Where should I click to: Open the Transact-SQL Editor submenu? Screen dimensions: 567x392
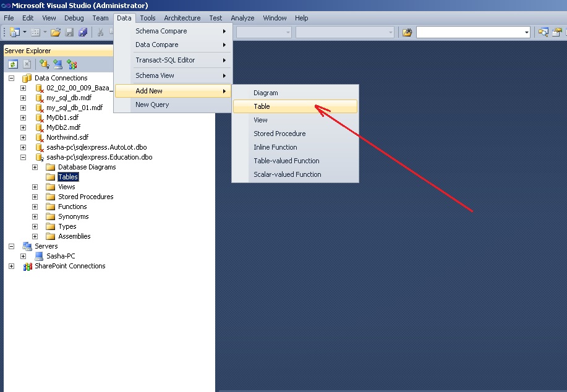[x=173, y=60]
